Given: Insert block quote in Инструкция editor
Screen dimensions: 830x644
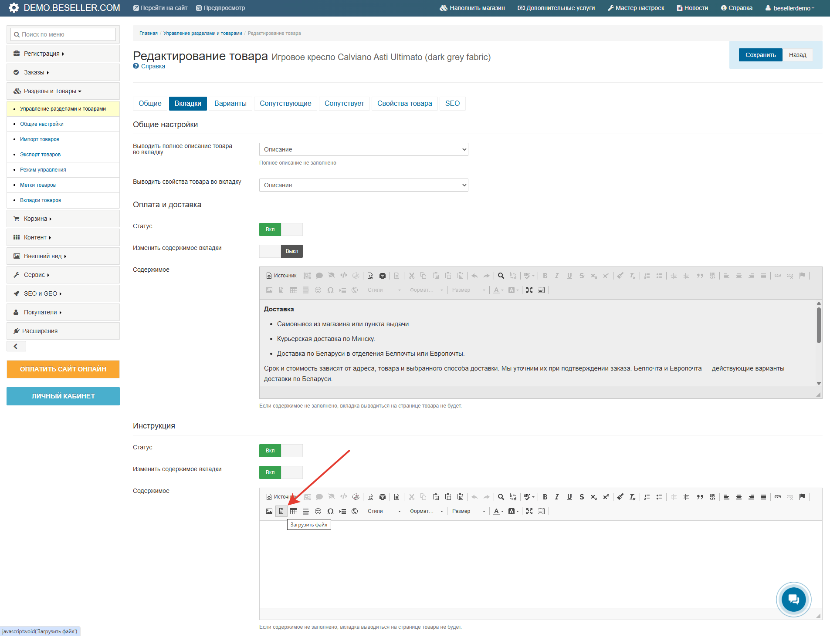Looking at the screenshot, I should coord(700,497).
